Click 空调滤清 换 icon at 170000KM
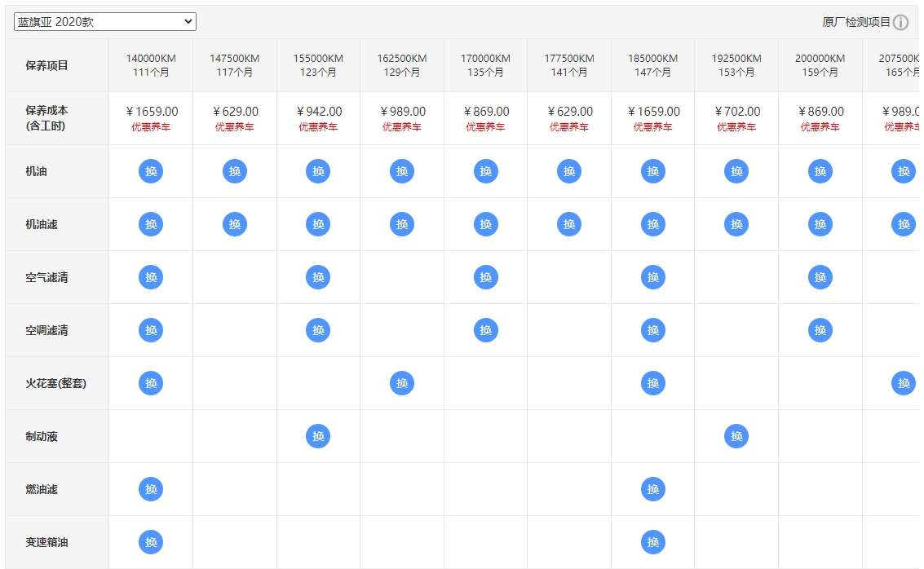The width and height of the screenshot is (924, 569). (x=485, y=330)
